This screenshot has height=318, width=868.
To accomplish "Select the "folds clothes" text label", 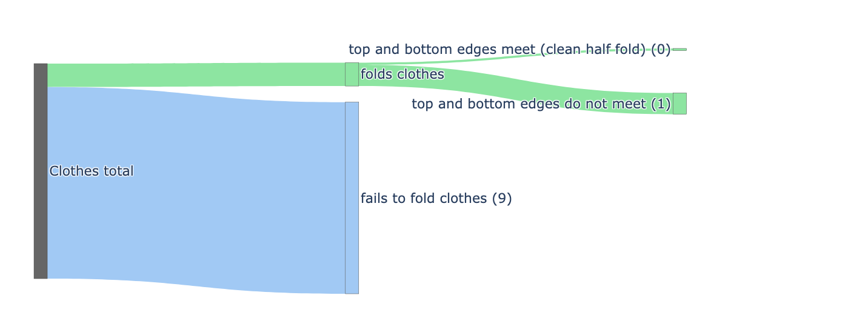I will 402,75.
